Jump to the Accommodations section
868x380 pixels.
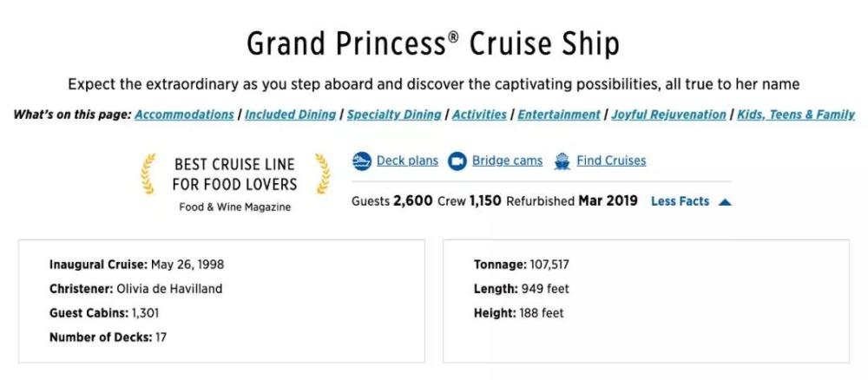pyautogui.click(x=184, y=115)
